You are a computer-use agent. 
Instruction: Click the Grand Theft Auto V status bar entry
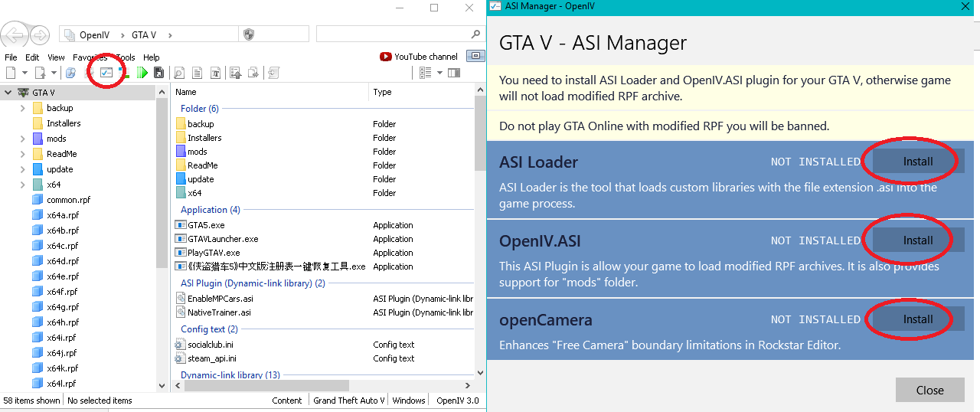[349, 401]
